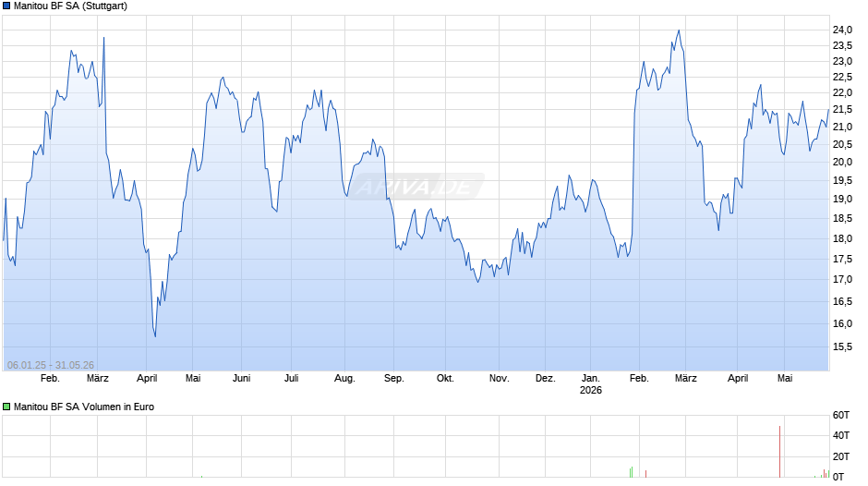The width and height of the screenshot is (868, 486).
Task: Click the 20T volume axis label
Action: (x=841, y=456)
